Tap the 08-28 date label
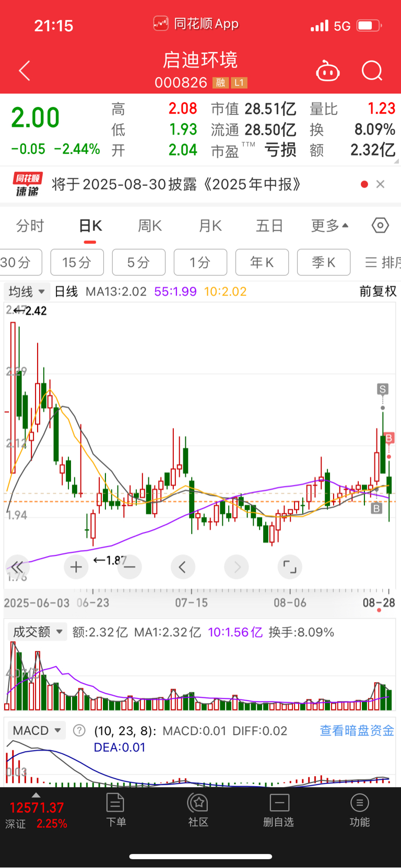The width and height of the screenshot is (401, 868). click(x=379, y=603)
